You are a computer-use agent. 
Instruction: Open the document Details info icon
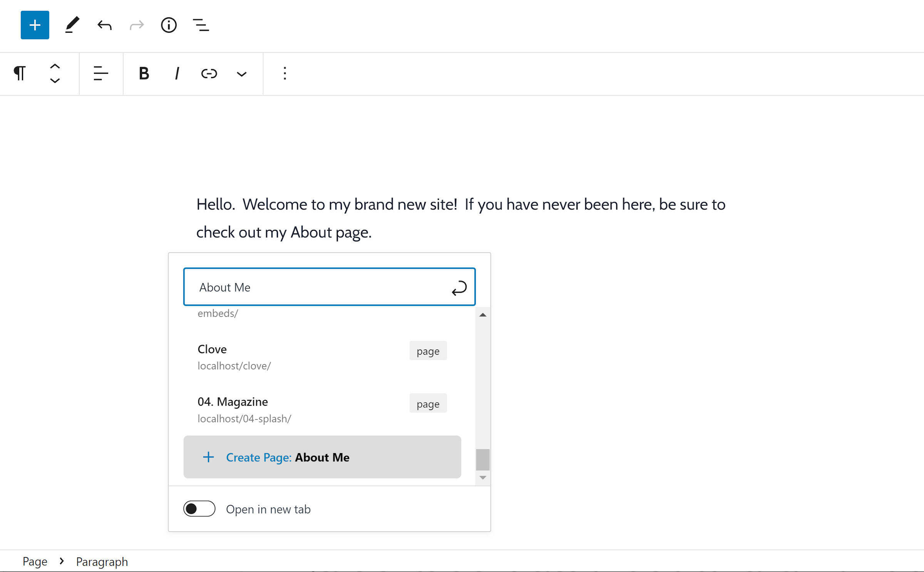tap(169, 25)
